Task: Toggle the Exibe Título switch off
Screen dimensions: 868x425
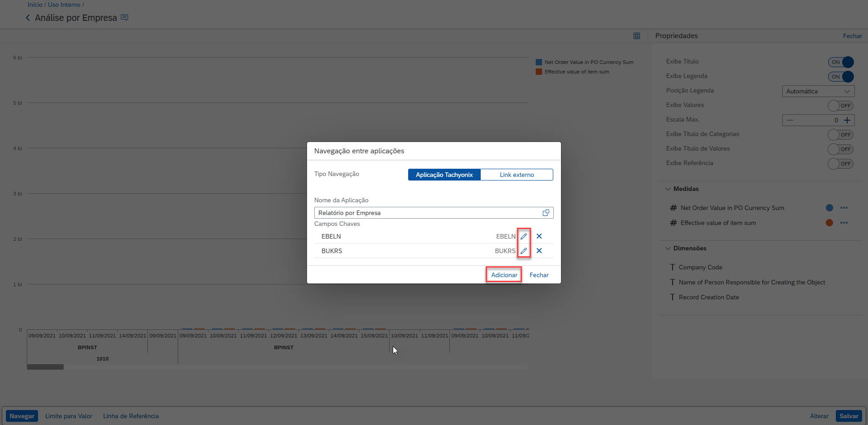Action: [x=841, y=62]
